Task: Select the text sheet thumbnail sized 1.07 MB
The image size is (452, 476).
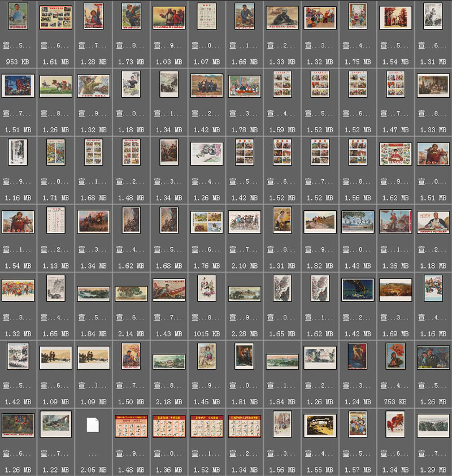Action: coord(206,16)
